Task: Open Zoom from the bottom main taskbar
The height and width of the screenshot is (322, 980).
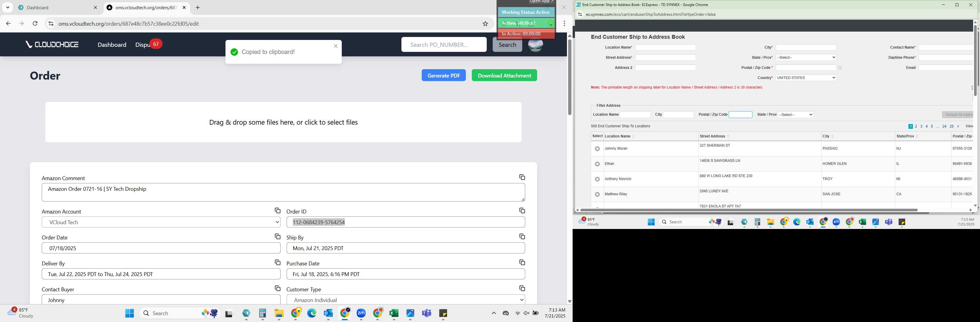Action: pyautogui.click(x=361, y=313)
